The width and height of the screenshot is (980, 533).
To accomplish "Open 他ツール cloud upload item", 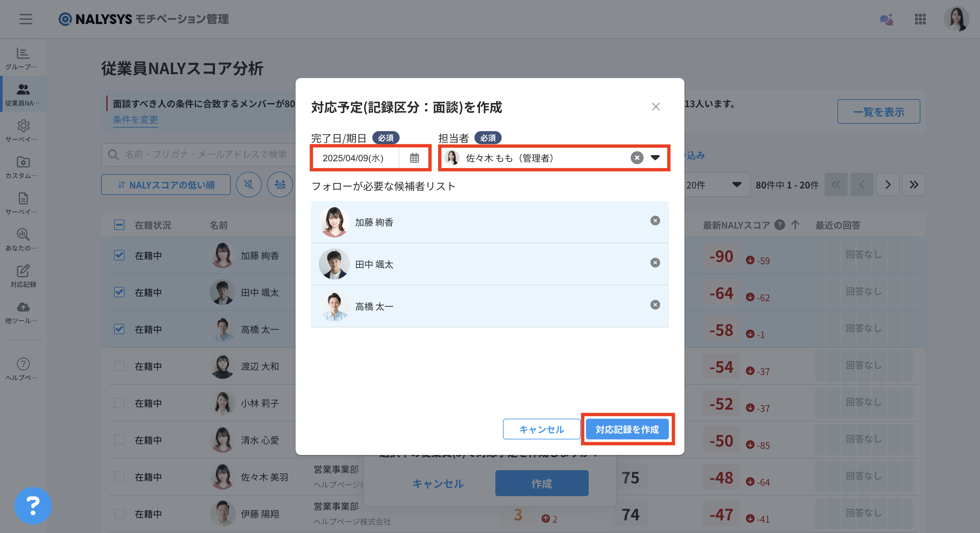I will pyautogui.click(x=23, y=312).
